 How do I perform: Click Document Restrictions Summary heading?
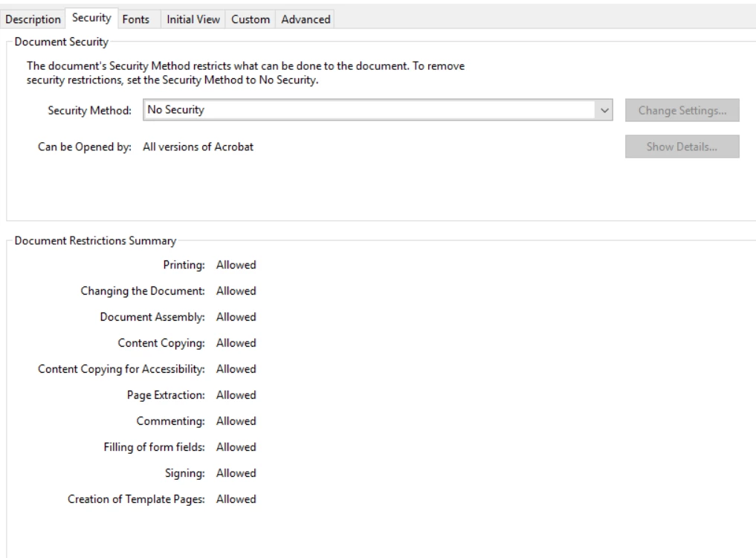[x=95, y=241]
